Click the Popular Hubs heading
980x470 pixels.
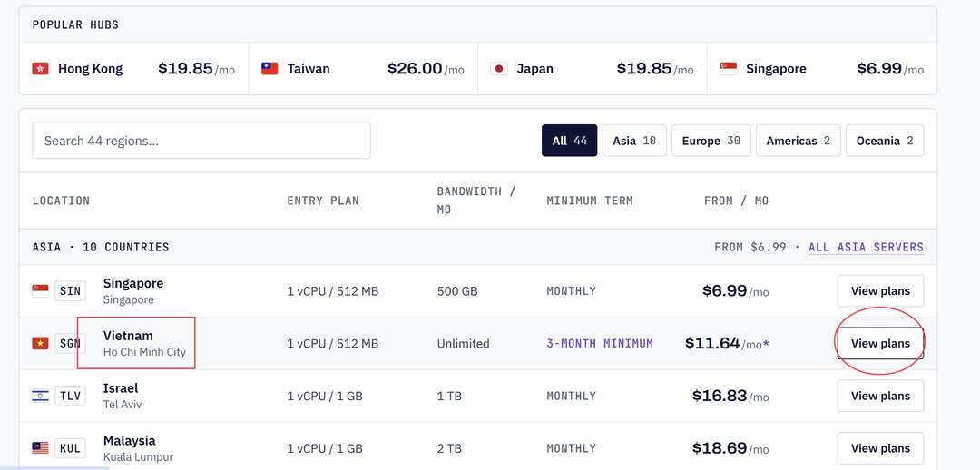coord(75,25)
